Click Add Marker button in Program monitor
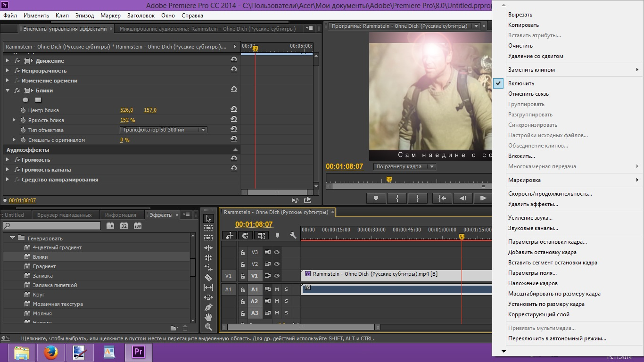The width and height of the screenshot is (644, 362). point(376,198)
